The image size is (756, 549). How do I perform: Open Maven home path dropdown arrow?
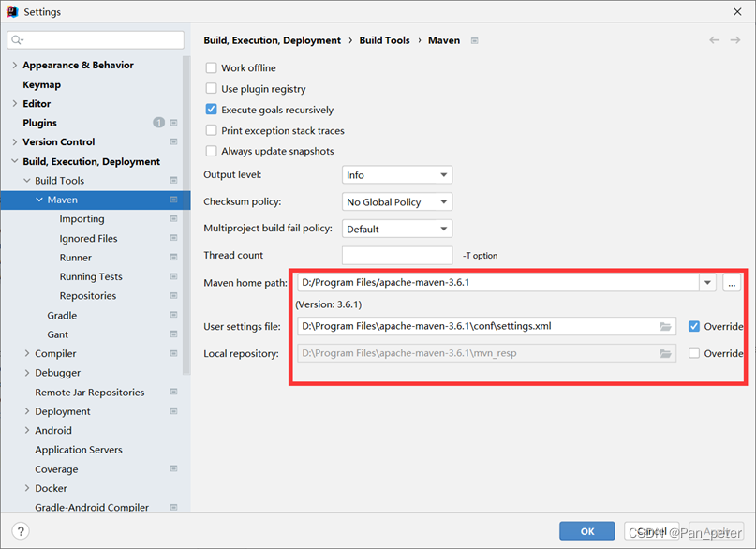[x=707, y=282]
